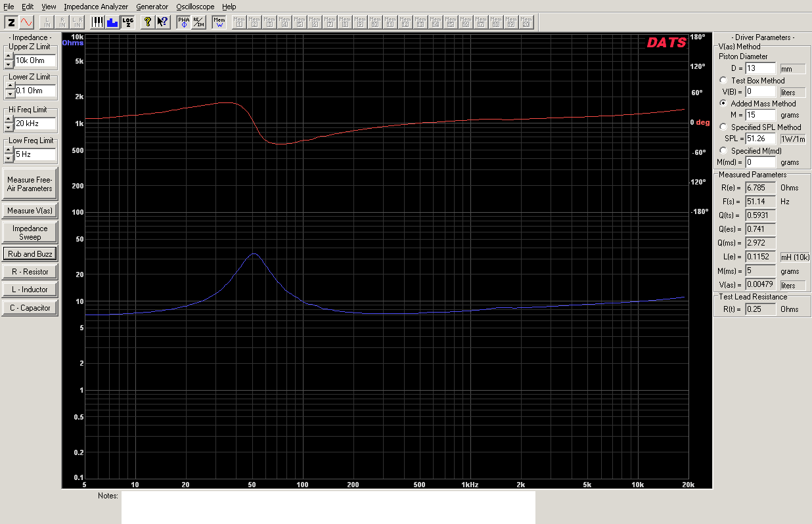Select the Mem 1 memory slot icon
812x524 pixels.
pyautogui.click(x=239, y=22)
